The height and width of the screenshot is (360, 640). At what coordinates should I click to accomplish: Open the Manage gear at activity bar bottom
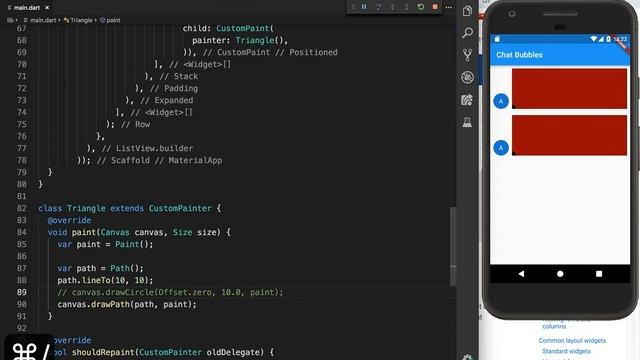click(467, 357)
